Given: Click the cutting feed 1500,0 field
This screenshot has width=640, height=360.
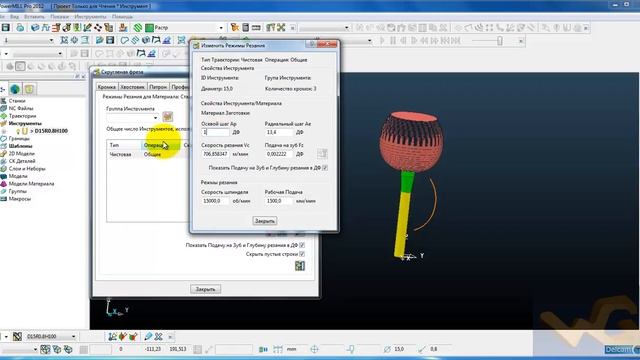Looking at the screenshot, I should point(279,201).
